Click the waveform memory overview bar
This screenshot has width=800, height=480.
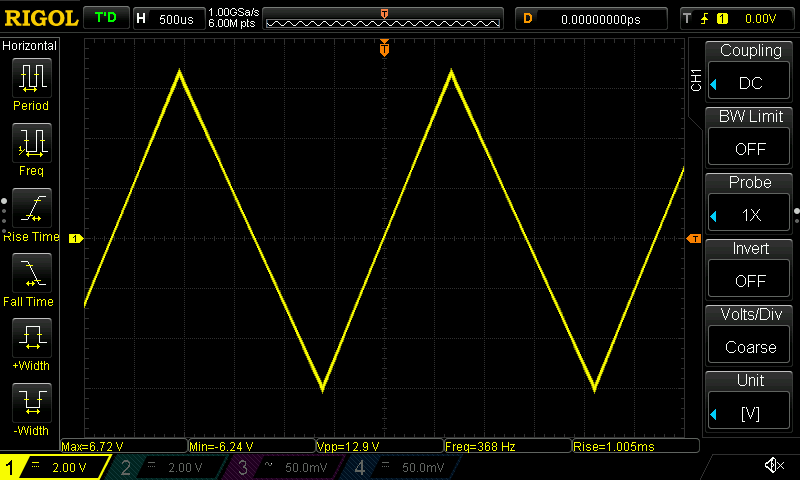383,19
